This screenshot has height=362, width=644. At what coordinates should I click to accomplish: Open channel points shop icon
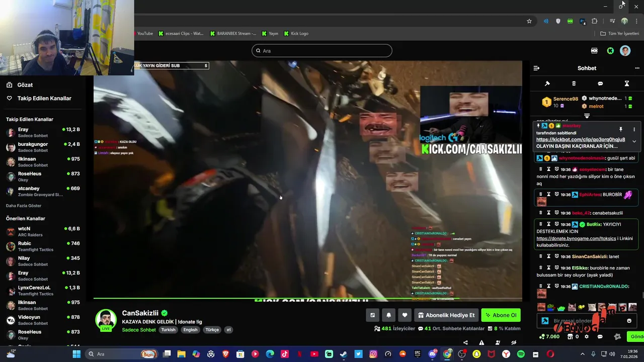click(570, 336)
